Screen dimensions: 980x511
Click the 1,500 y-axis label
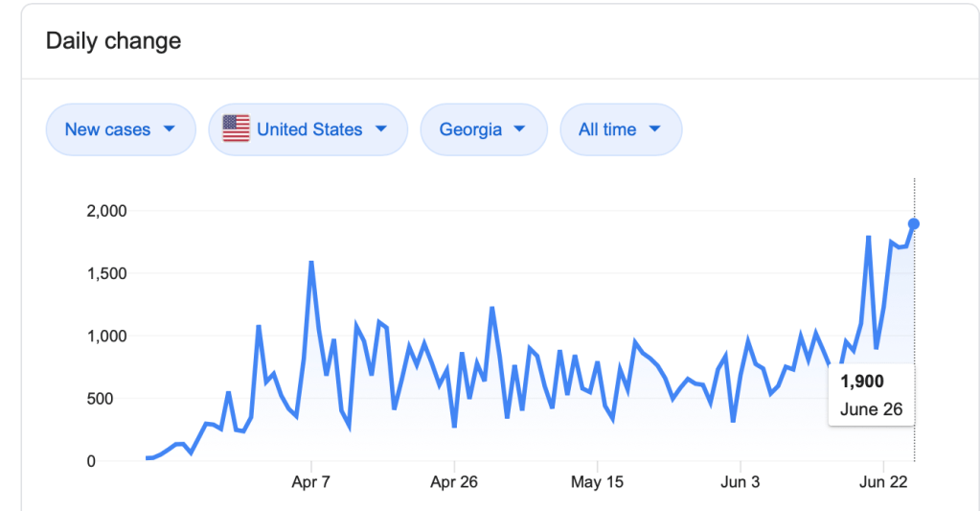coord(106,274)
